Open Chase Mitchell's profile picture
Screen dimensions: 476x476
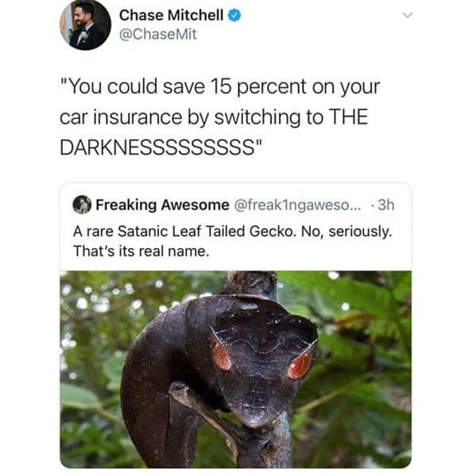coord(85,25)
